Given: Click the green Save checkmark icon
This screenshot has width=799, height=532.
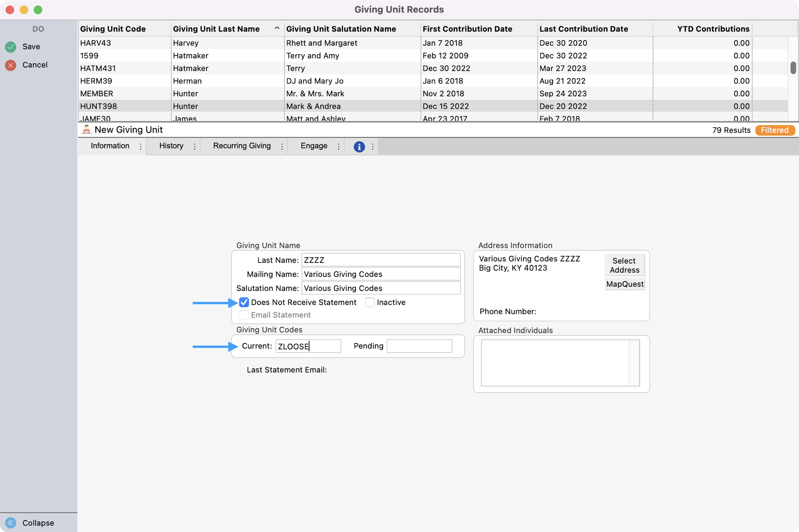Looking at the screenshot, I should 11,47.
